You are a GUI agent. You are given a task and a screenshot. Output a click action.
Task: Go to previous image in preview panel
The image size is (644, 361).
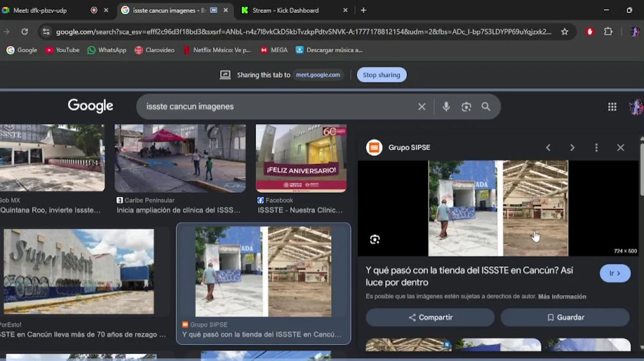(x=548, y=147)
